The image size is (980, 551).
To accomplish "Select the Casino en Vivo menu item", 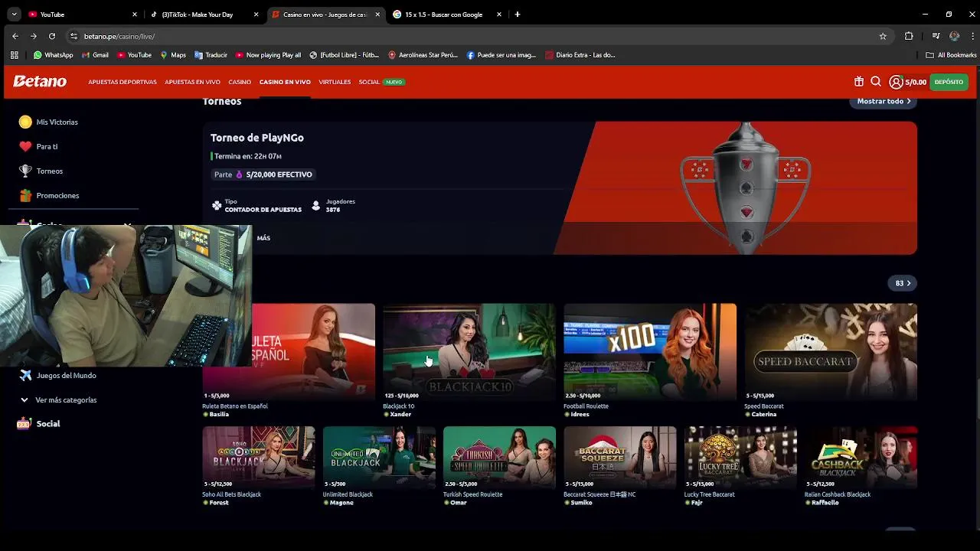I will point(285,82).
